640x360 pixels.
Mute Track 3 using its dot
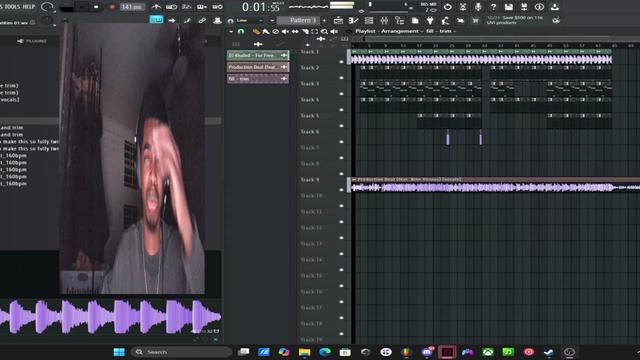point(342,94)
